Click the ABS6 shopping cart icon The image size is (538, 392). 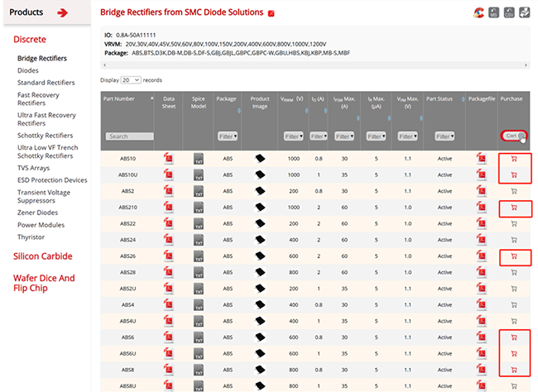pyautogui.click(x=514, y=337)
